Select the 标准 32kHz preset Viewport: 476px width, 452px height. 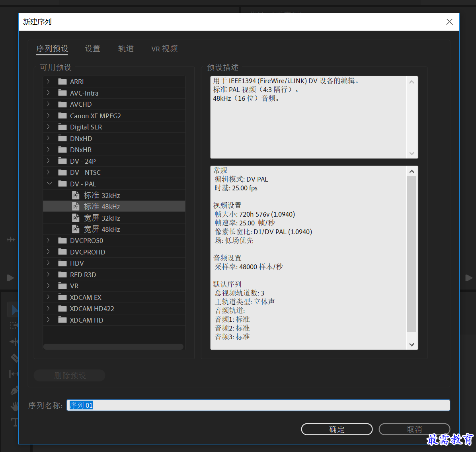pyautogui.click(x=114, y=195)
